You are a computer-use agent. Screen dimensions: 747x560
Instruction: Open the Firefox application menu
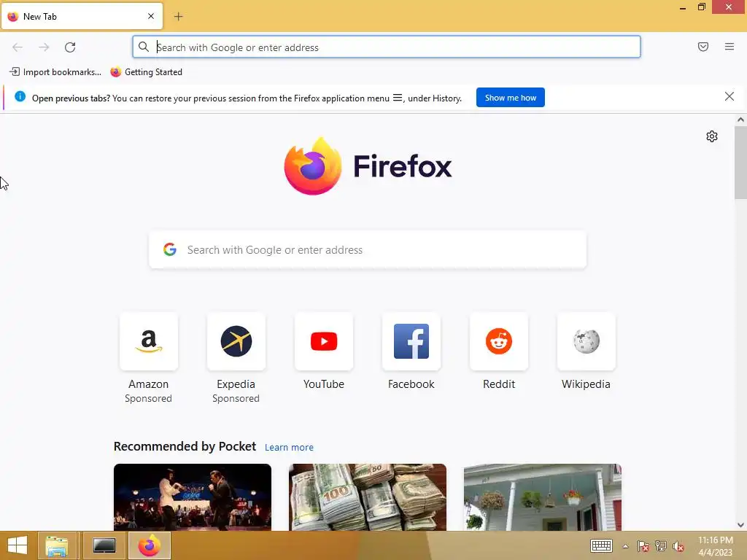tap(729, 47)
